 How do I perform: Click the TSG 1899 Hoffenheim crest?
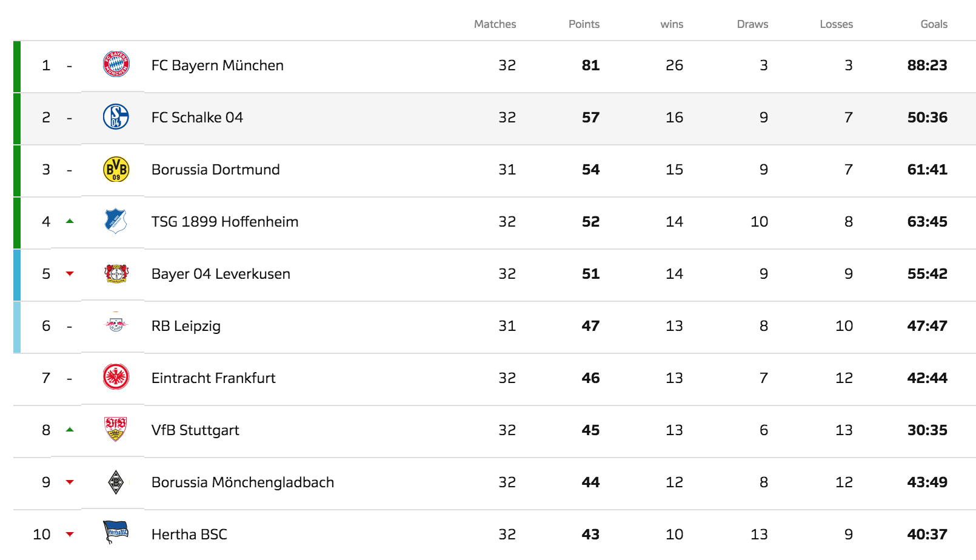pyautogui.click(x=116, y=221)
